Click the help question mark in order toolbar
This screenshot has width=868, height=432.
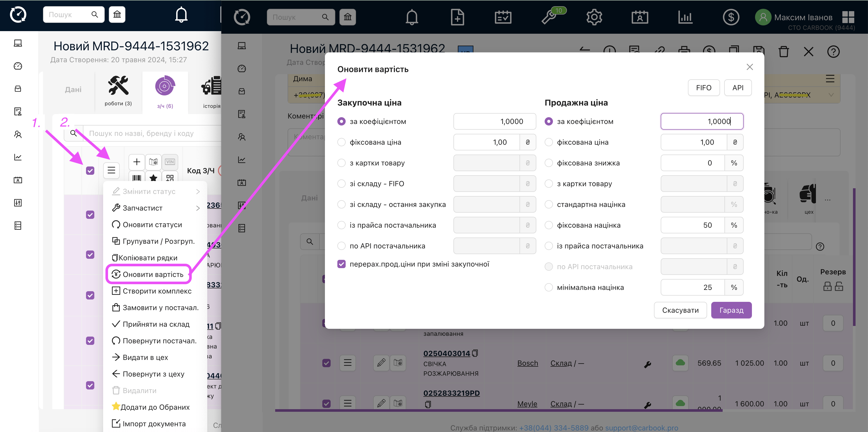point(833,52)
